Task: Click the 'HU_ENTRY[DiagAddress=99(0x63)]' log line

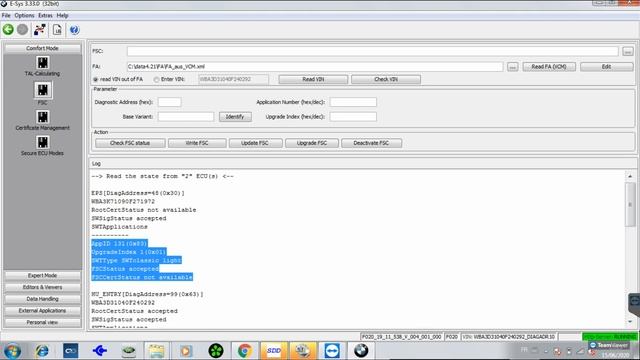Action: (x=147, y=294)
